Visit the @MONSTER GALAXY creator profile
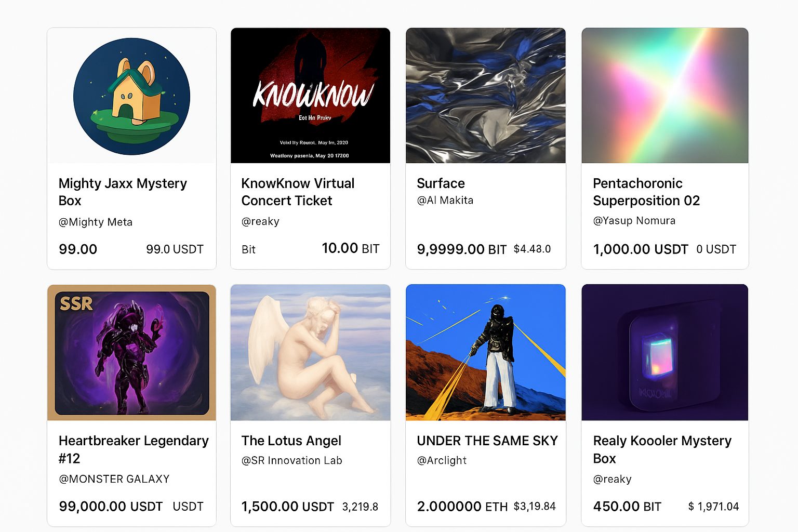The width and height of the screenshot is (798, 532). pyautogui.click(x=114, y=479)
